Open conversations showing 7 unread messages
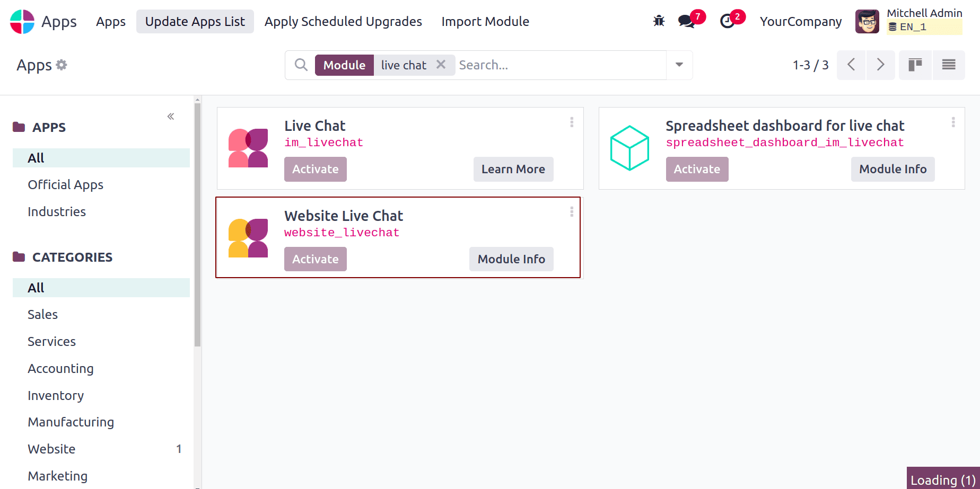This screenshot has width=980, height=489. [x=686, y=22]
